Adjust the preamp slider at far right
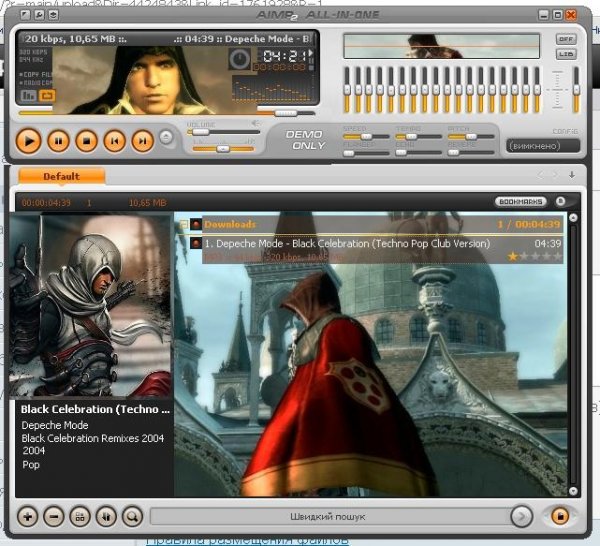This screenshot has height=546, width=600. point(576,90)
